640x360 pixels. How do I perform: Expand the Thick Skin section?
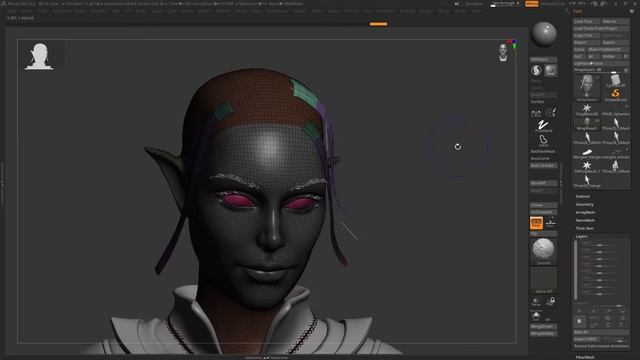click(x=584, y=229)
